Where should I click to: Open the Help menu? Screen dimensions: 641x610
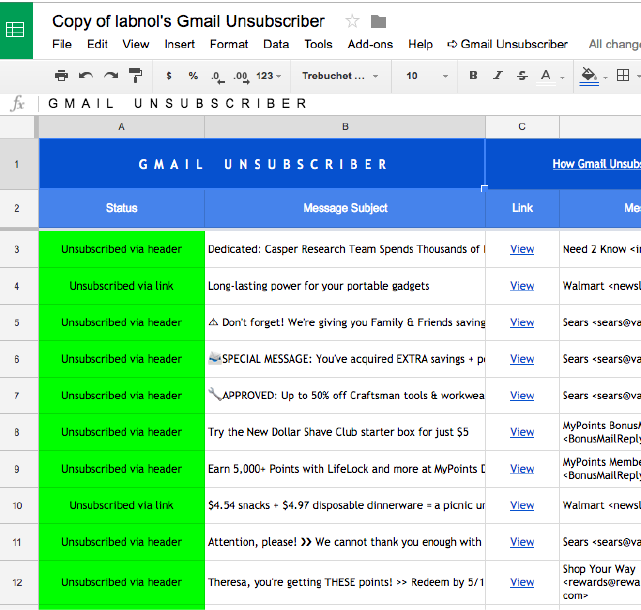420,44
